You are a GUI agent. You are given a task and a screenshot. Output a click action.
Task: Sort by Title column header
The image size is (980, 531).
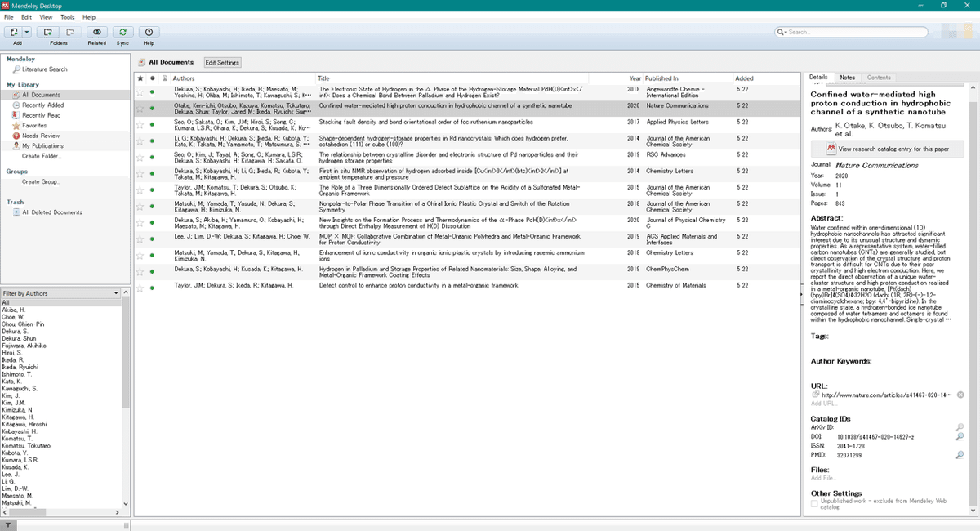point(324,78)
